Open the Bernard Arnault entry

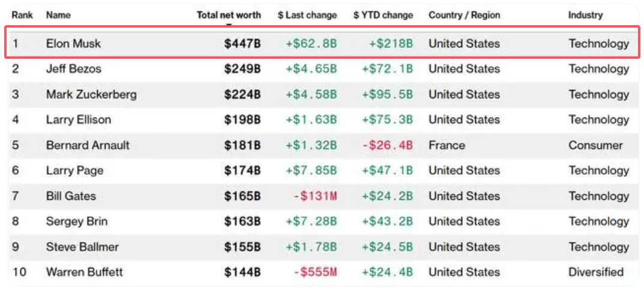click(88, 145)
